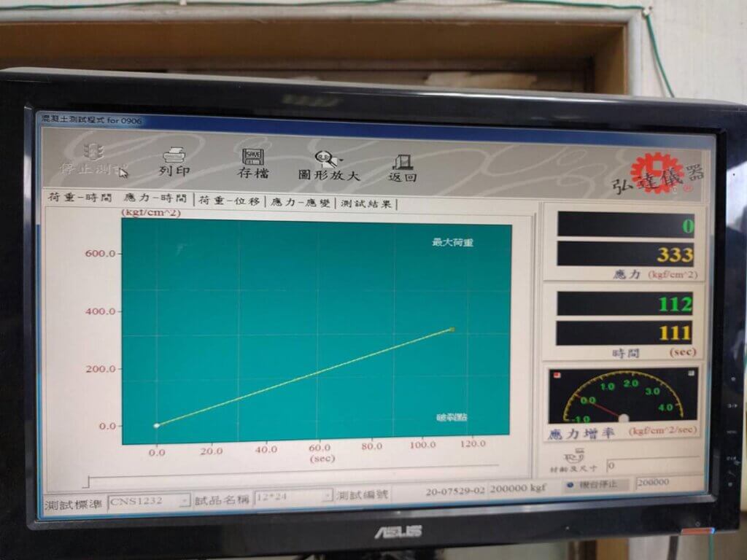Toggle the 機台停止 indicator button

(571, 484)
